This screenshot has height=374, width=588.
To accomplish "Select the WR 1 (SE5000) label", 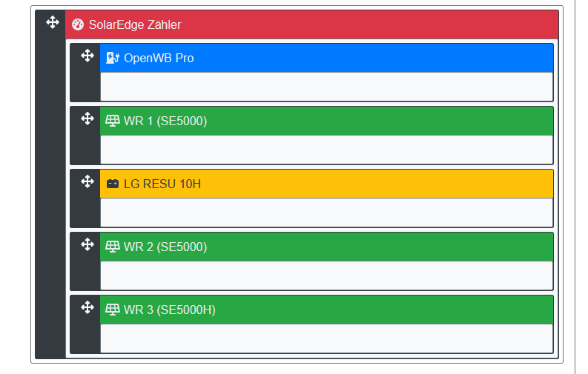I will (x=165, y=121).
